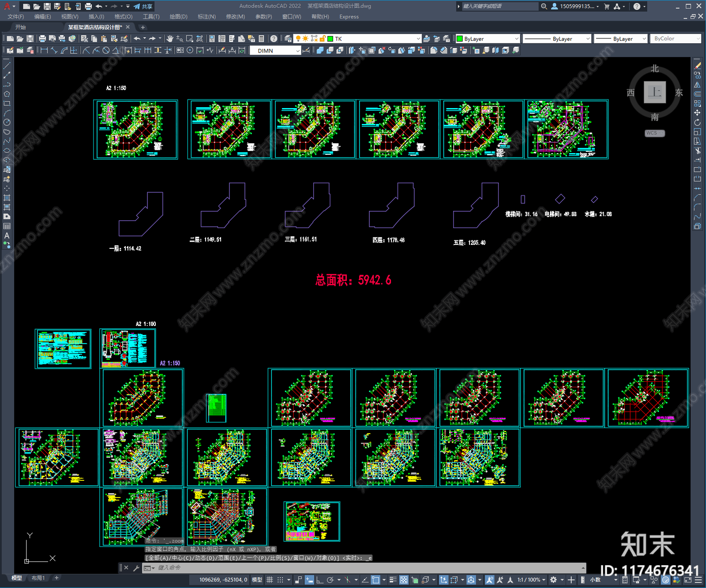Select the Line draw tool

tap(7, 66)
